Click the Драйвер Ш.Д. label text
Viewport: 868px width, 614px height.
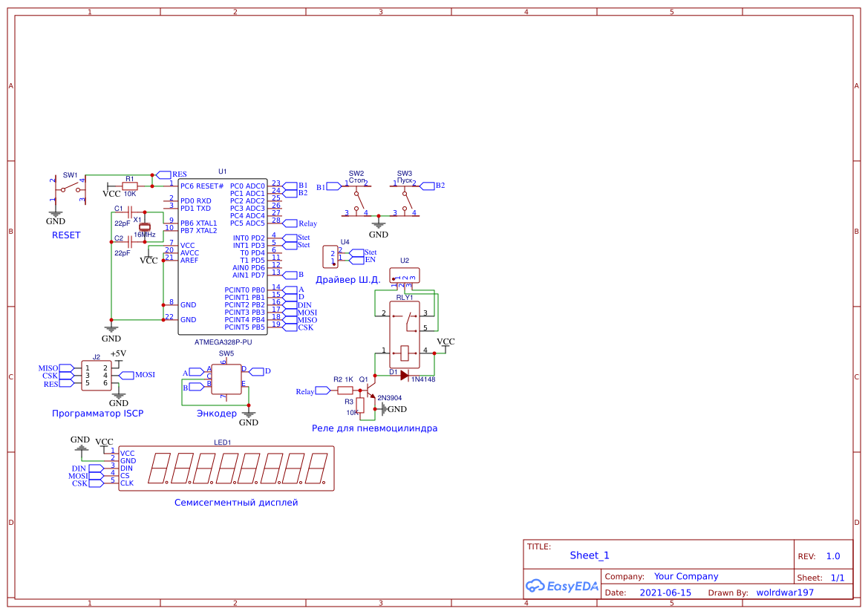[349, 280]
